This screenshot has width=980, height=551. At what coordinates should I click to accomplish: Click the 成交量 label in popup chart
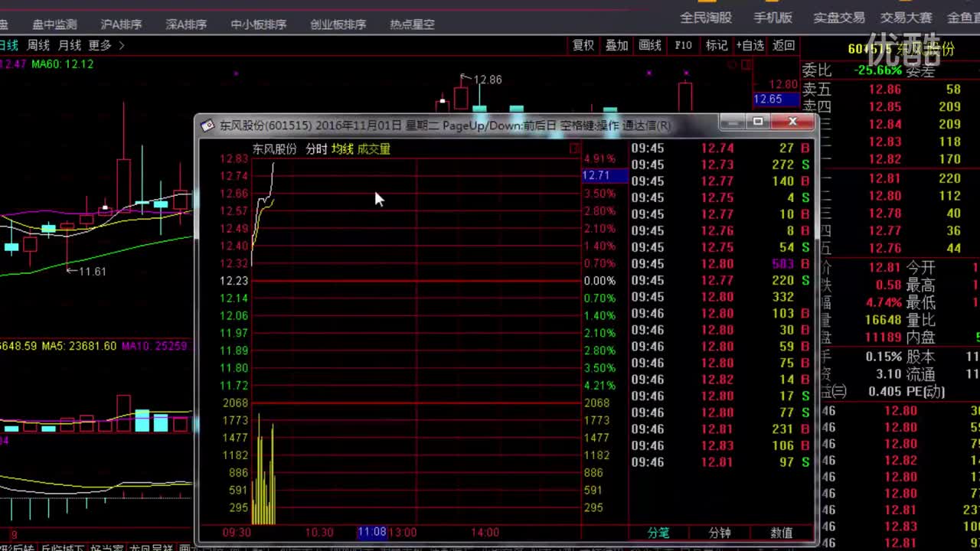(x=374, y=149)
